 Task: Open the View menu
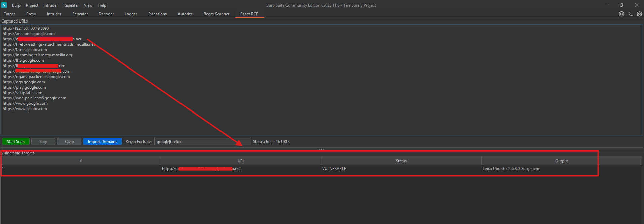click(88, 5)
